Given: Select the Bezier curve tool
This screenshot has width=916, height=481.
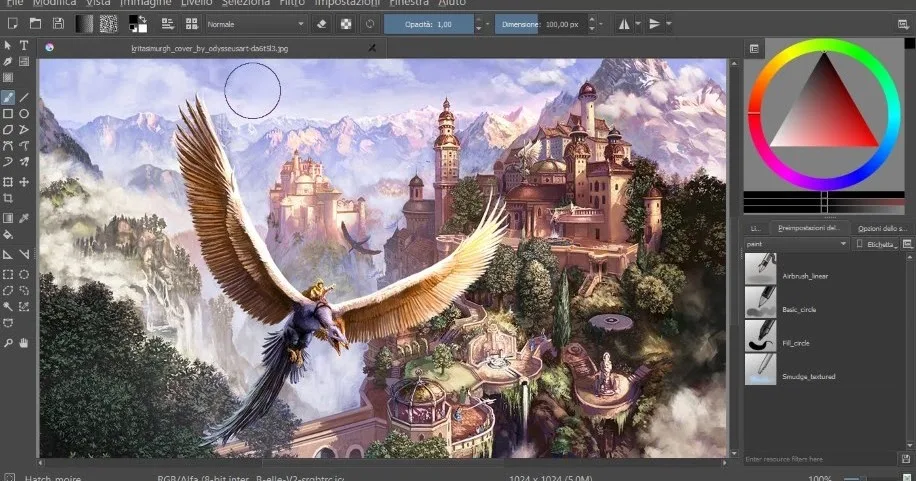Looking at the screenshot, I should [8, 146].
